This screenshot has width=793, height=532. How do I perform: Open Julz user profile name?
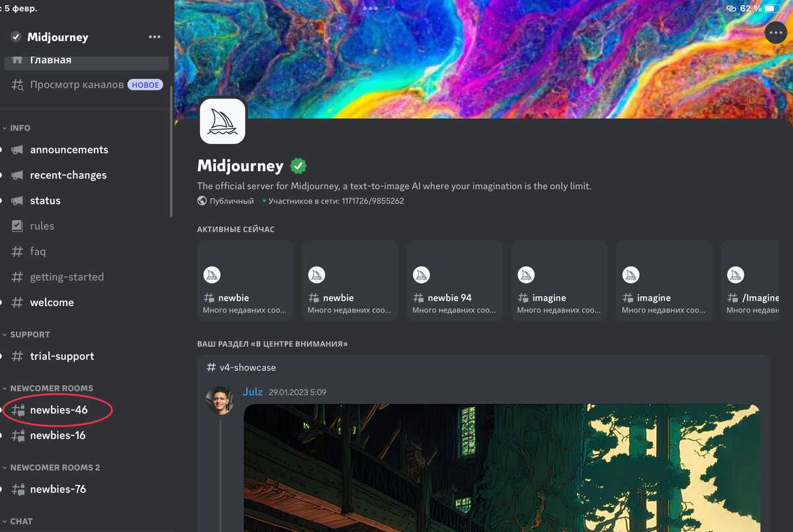[x=252, y=392]
